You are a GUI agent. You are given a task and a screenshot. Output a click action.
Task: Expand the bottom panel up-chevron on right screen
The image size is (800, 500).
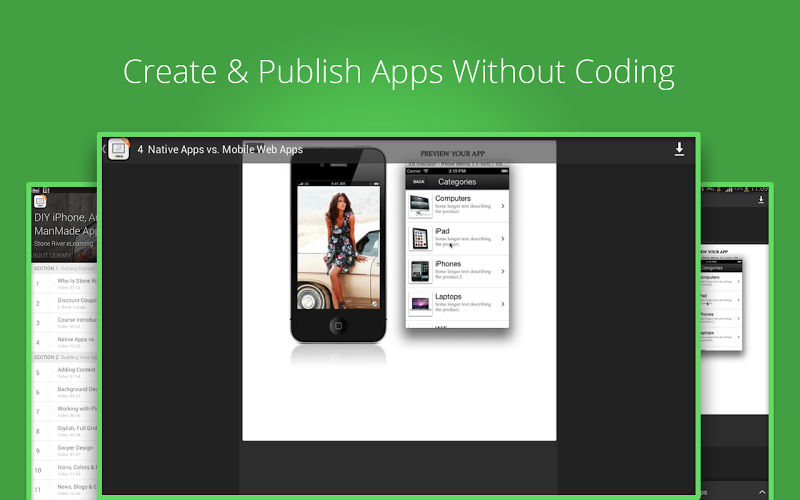point(762,492)
